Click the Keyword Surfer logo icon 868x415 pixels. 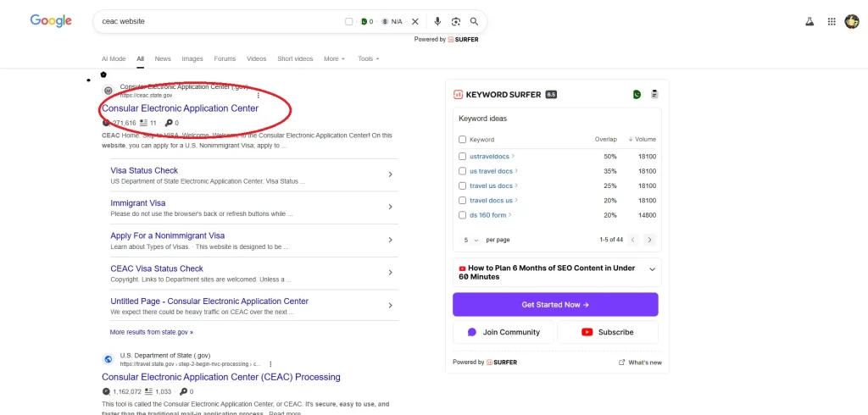tap(458, 95)
